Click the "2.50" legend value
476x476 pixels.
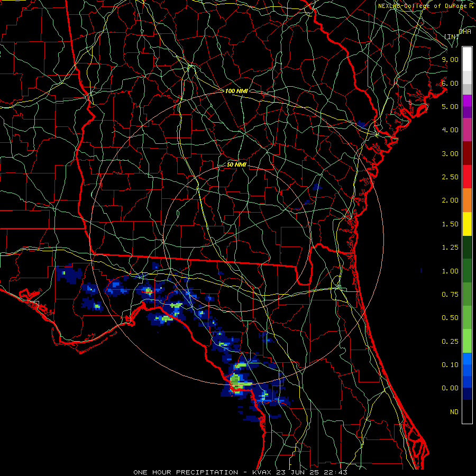coord(450,177)
